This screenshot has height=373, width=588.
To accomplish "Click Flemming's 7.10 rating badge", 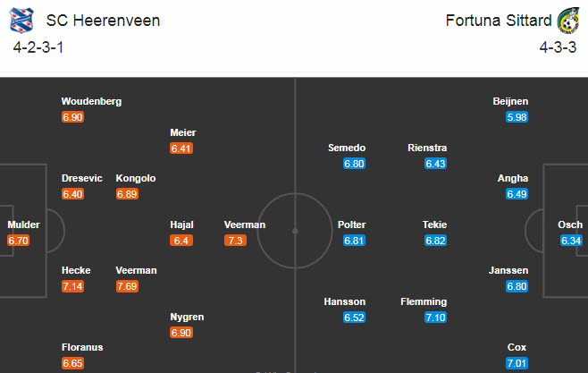I will (435, 318).
